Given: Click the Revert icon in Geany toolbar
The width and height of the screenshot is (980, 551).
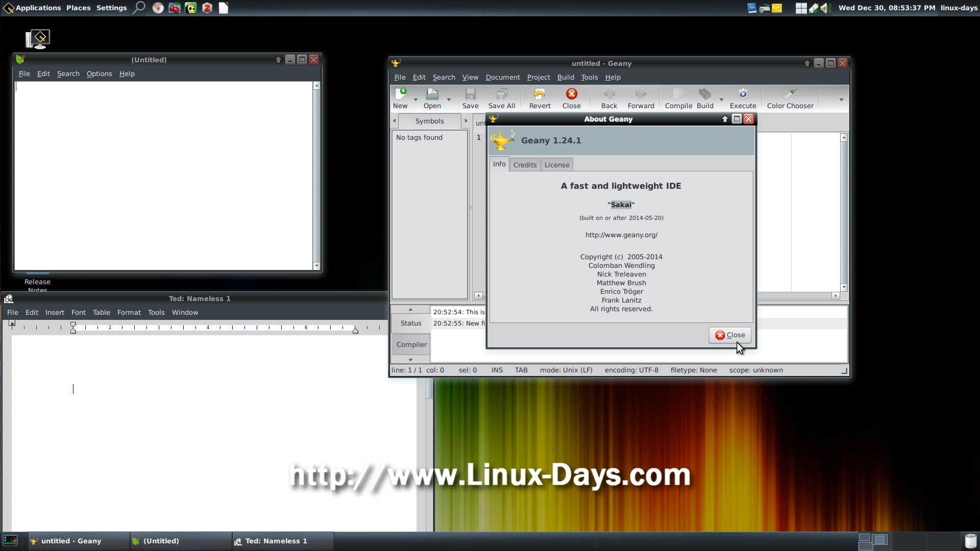Looking at the screenshot, I should (540, 94).
